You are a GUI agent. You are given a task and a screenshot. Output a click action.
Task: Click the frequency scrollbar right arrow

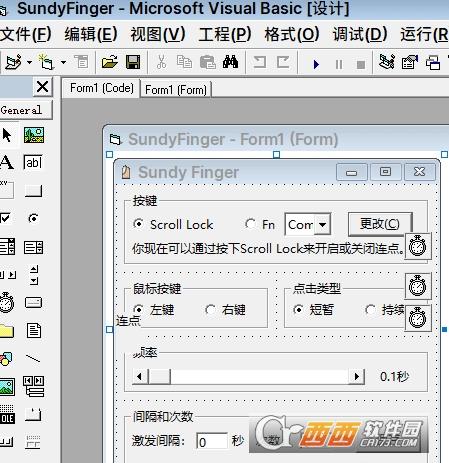pyautogui.click(x=356, y=377)
